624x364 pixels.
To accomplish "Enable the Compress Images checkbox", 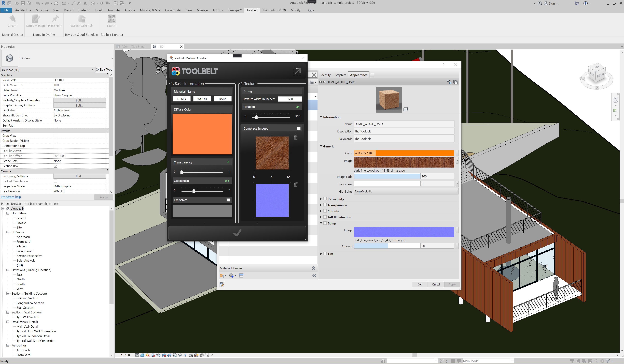I will pyautogui.click(x=299, y=128).
